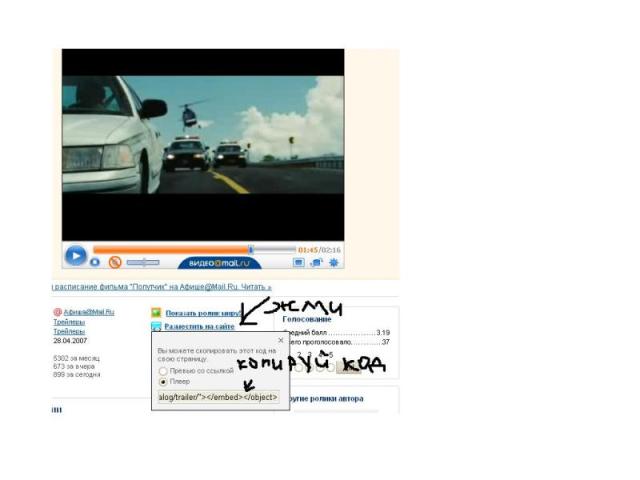640x480 pixels.
Task: Open the Афиша@Mail.Ru author link
Action: [x=89, y=312]
